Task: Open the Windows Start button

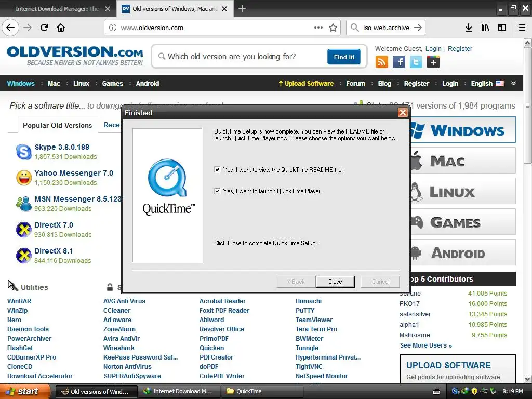Action: point(25,391)
